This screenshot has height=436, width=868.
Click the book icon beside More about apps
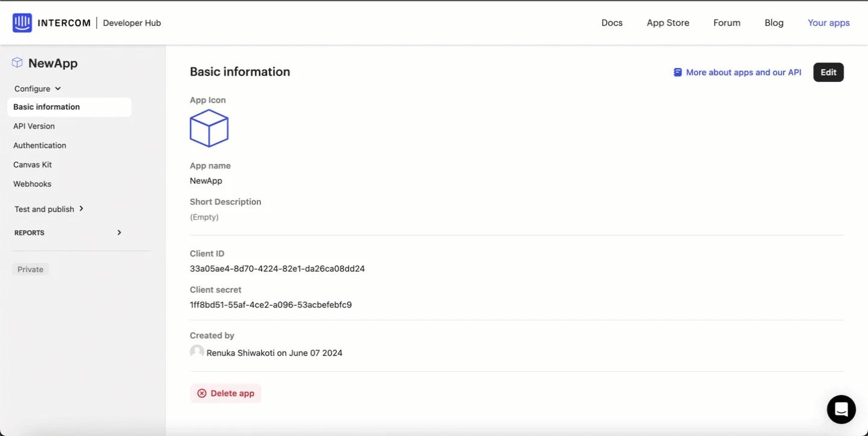tap(678, 72)
